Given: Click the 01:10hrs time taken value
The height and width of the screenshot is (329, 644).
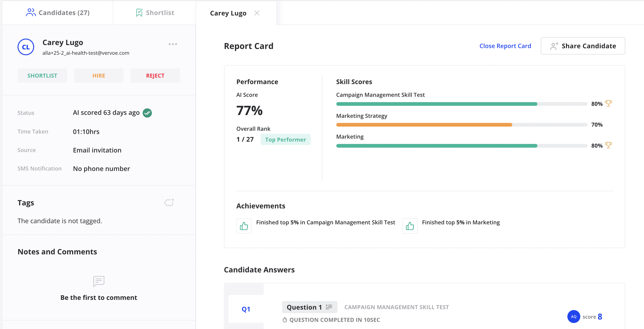Looking at the screenshot, I should click(x=86, y=132).
